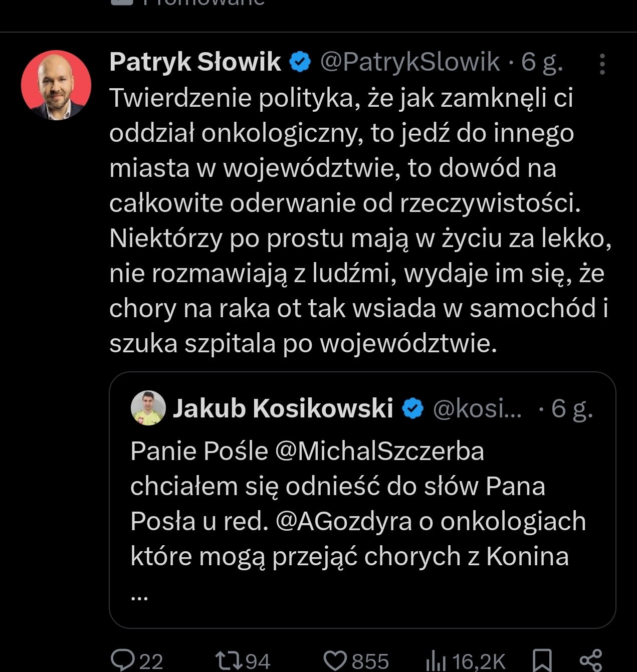637x672 pixels.
Task: Open Patryk Słowik's tweet timestamp 6 g.
Action: coord(542,62)
